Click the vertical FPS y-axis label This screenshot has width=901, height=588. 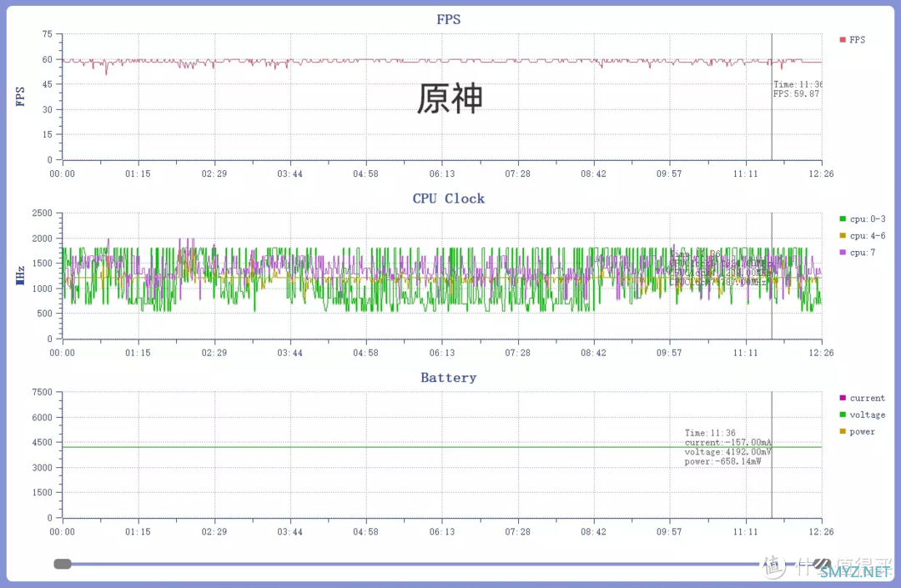[20, 97]
